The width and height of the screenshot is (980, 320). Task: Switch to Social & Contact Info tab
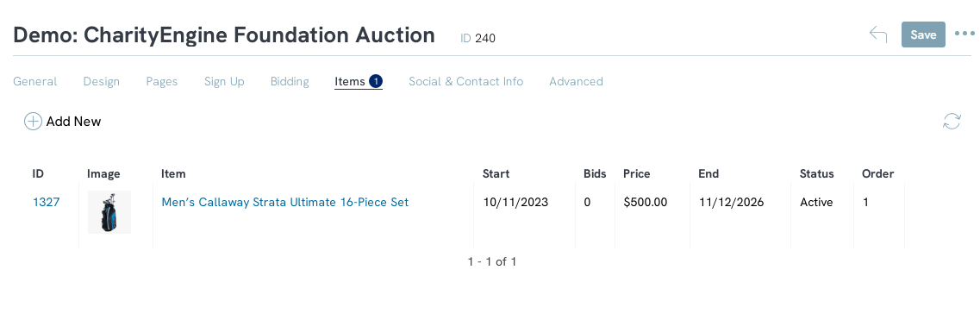pyautogui.click(x=465, y=81)
